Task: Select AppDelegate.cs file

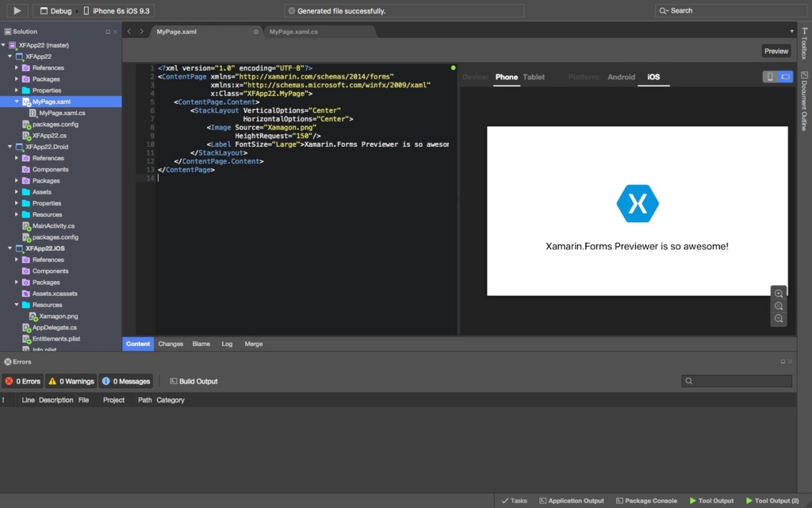Action: pos(55,328)
